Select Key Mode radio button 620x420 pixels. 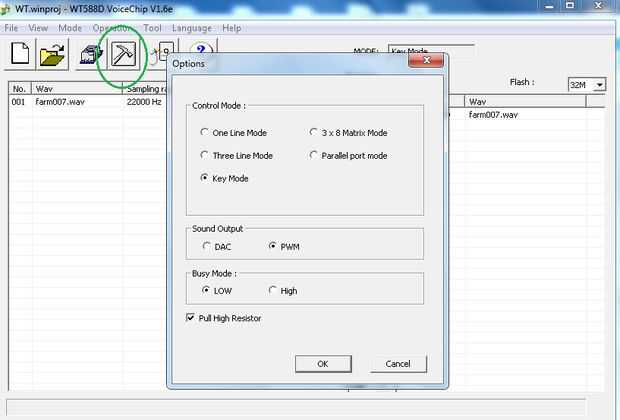click(x=204, y=178)
